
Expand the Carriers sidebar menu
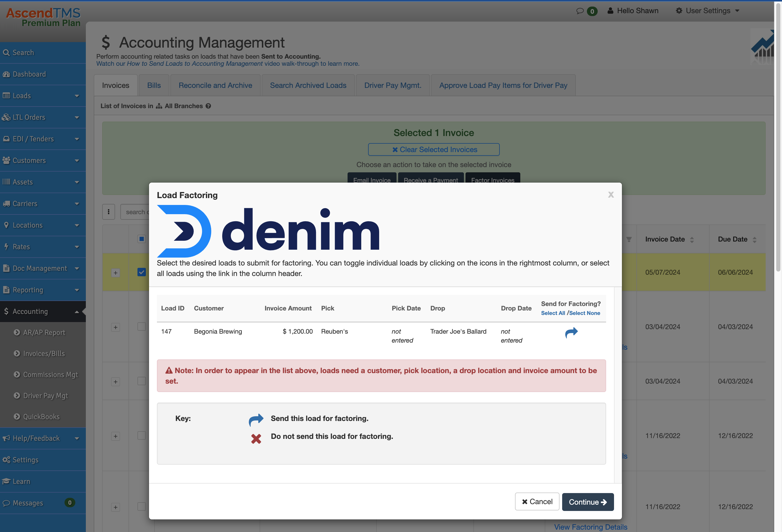tap(43, 203)
